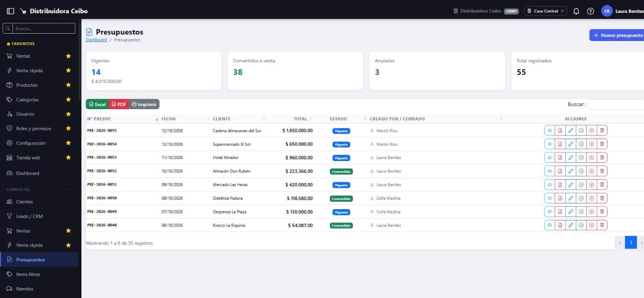Export the table with the Excel button

click(x=97, y=105)
